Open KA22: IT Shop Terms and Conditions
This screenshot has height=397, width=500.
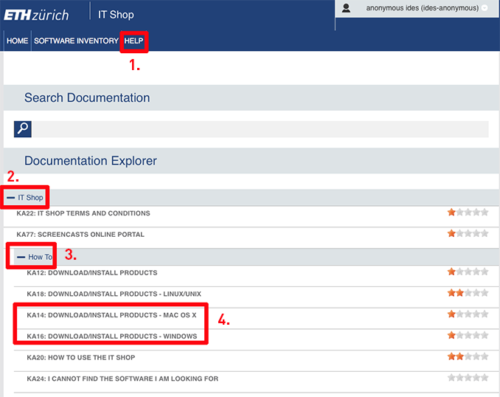83,213
